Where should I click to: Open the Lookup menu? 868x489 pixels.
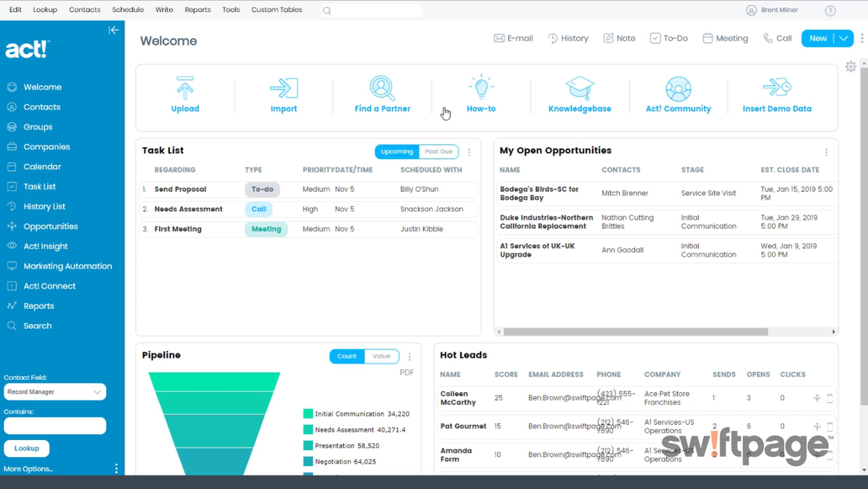coord(45,10)
